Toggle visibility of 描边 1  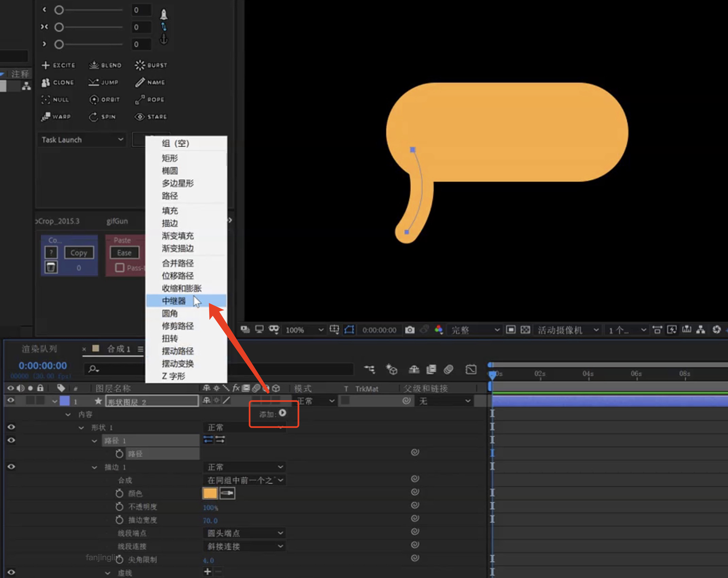[11, 467]
